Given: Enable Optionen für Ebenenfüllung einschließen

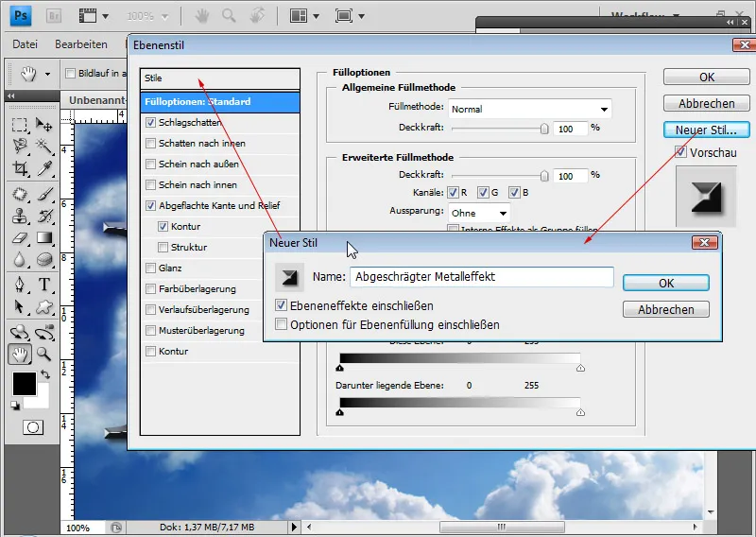Looking at the screenshot, I should click(281, 323).
